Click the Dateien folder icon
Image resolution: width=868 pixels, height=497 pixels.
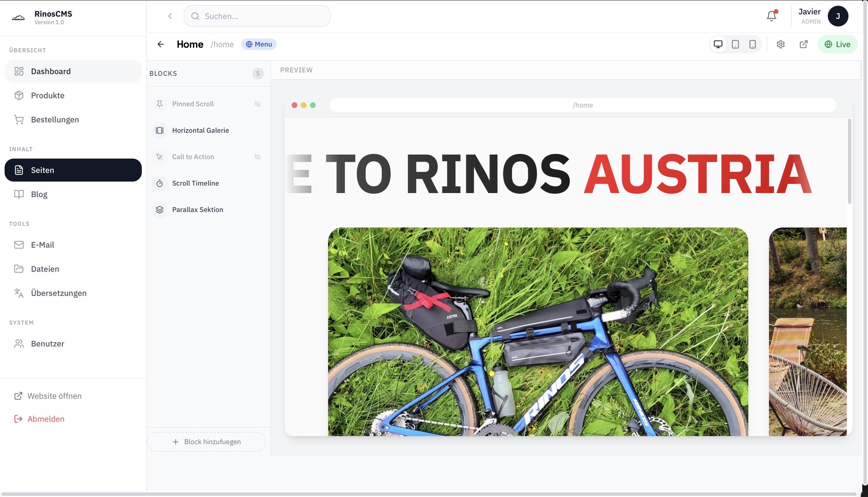[x=19, y=269]
